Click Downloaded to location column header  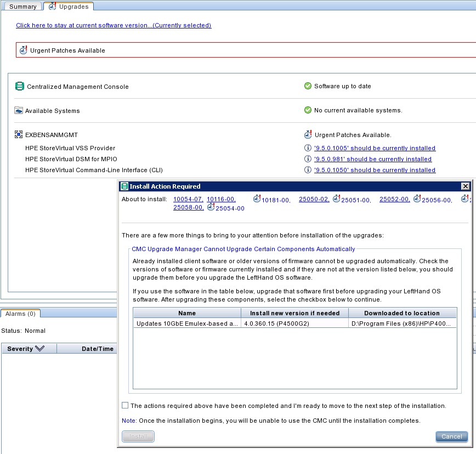(402, 313)
